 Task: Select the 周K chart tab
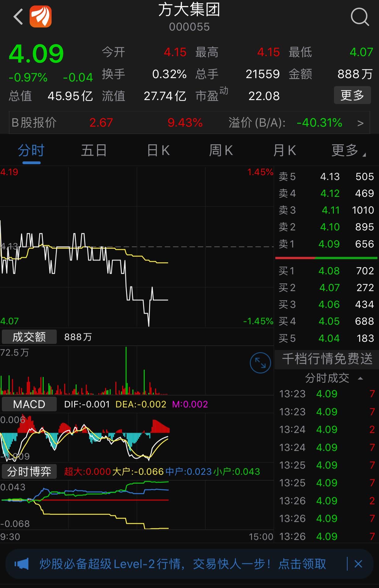point(221,150)
